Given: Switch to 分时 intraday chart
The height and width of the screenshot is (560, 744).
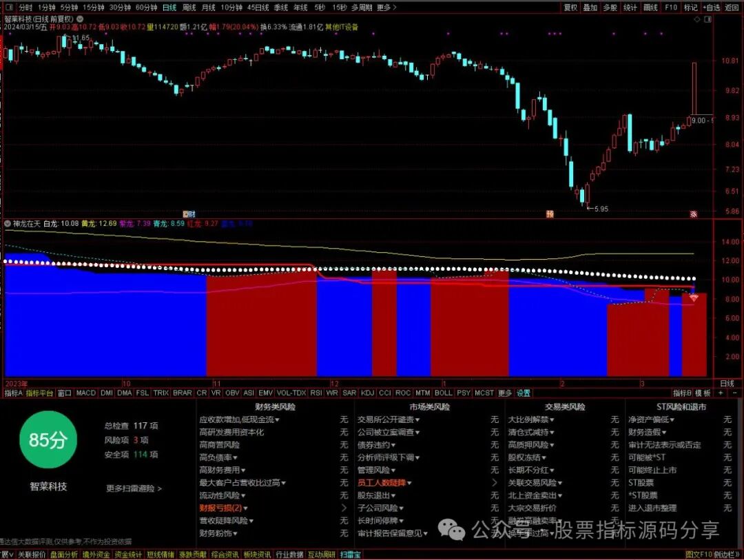Looking at the screenshot, I should click(x=25, y=8).
